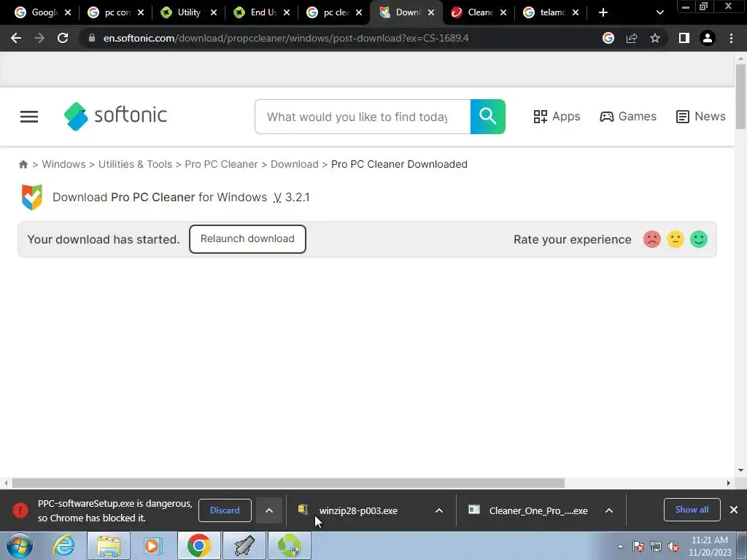Close the downloads bar
This screenshot has width=747, height=560.
tap(734, 510)
